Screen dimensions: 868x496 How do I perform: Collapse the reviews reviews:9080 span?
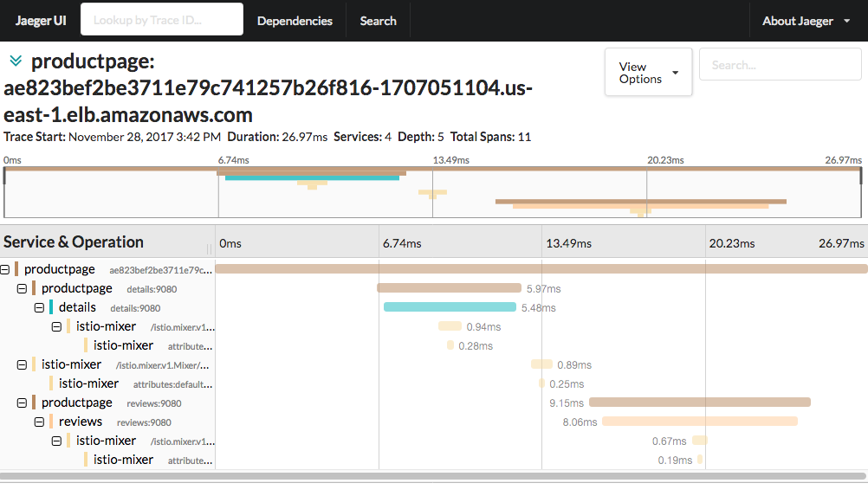(x=39, y=422)
